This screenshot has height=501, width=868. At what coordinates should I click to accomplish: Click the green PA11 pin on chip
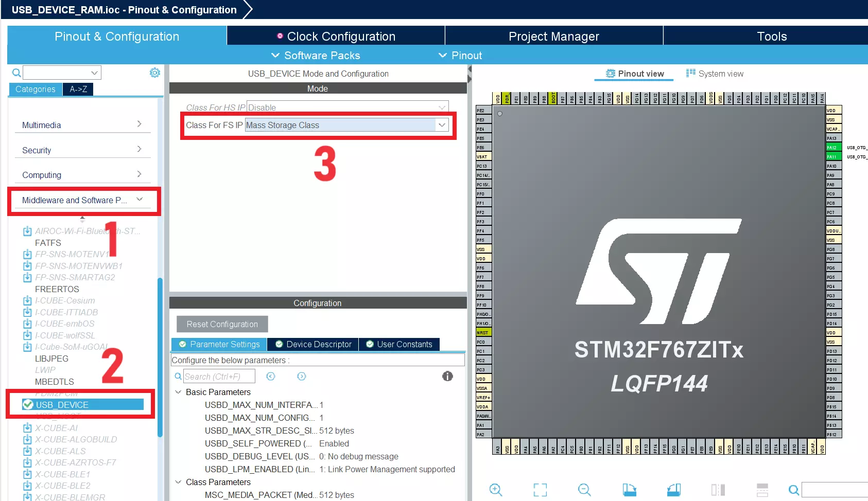(834, 157)
